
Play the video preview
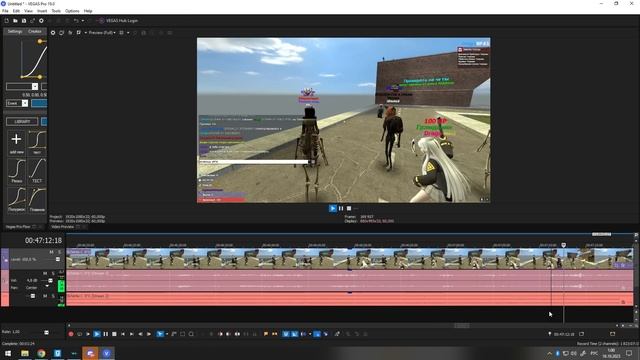333,209
